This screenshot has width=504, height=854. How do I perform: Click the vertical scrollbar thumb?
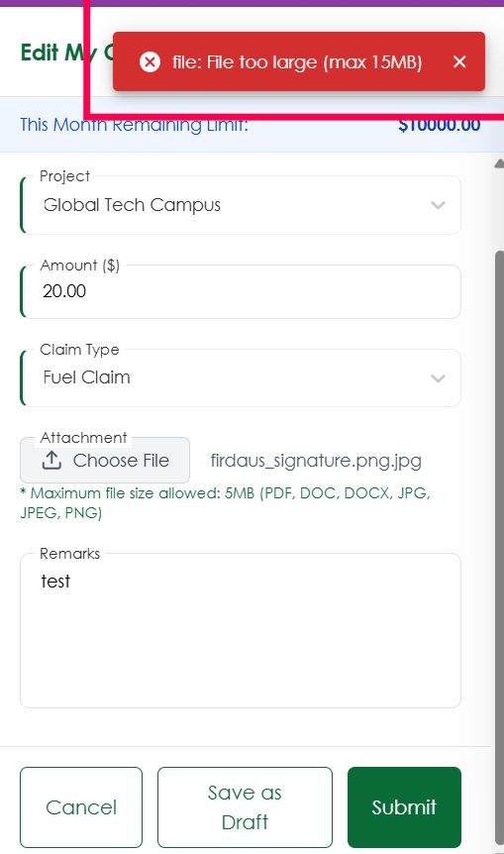pos(499,547)
